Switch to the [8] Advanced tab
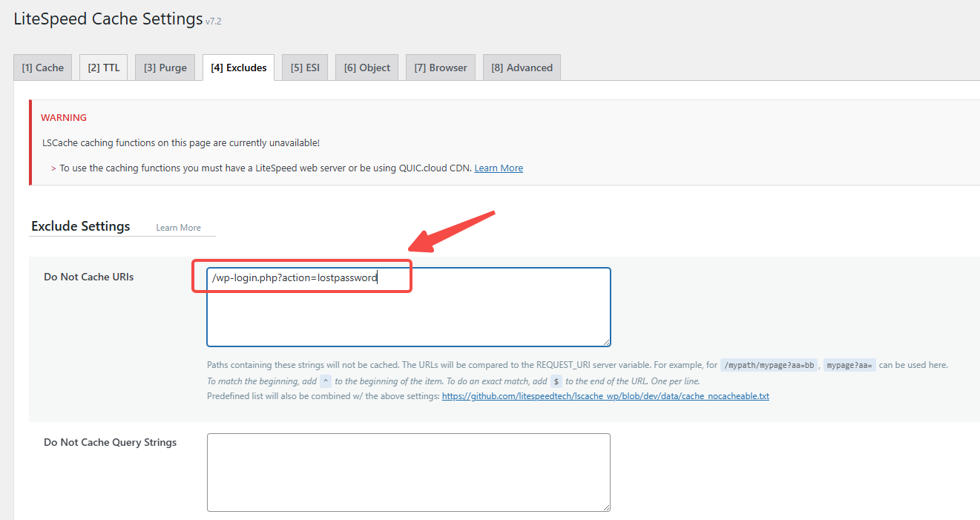Screen dimensions: 980x520 coord(522,67)
